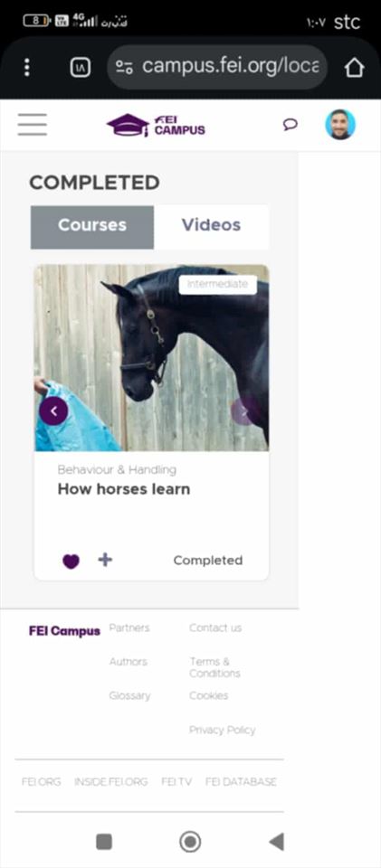Advance carousel with right arrow button

coord(244,410)
